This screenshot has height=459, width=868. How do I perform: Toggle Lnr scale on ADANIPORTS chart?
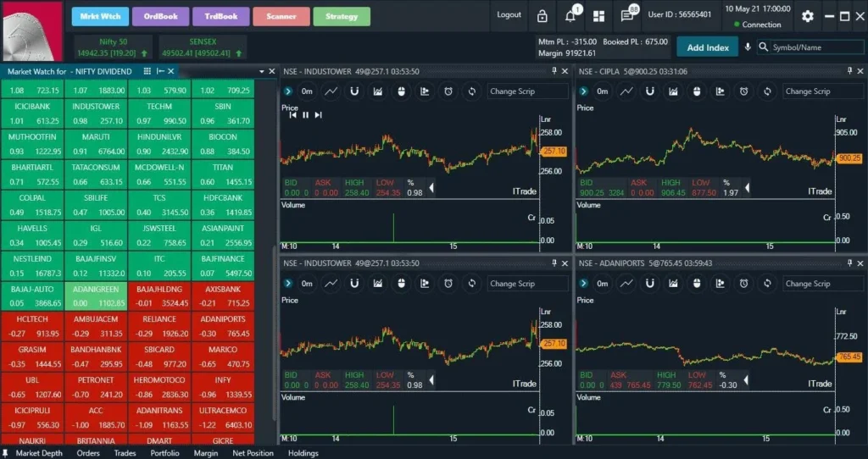[x=842, y=312]
